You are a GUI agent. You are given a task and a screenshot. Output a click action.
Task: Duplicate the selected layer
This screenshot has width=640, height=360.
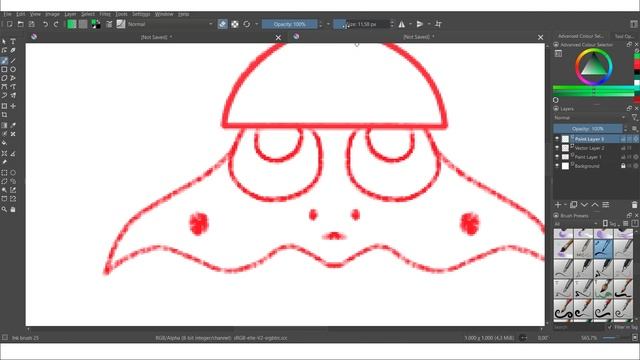pyautogui.click(x=573, y=205)
